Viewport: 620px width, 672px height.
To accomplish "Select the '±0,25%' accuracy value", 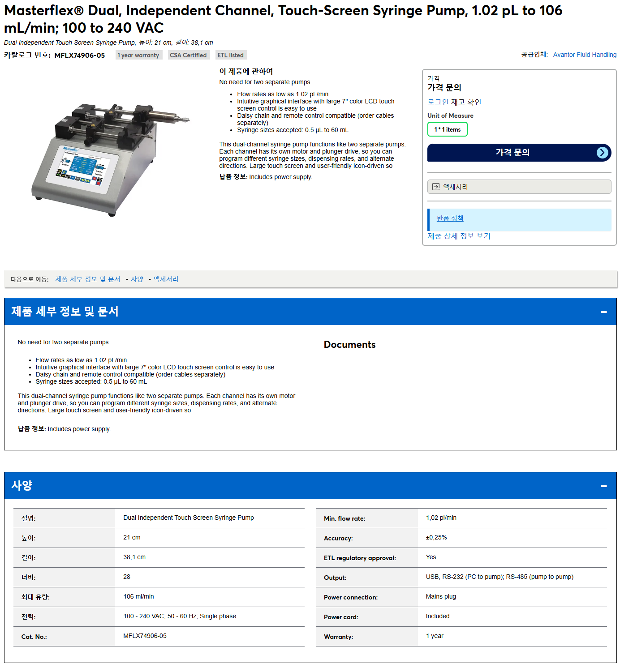I will [436, 537].
